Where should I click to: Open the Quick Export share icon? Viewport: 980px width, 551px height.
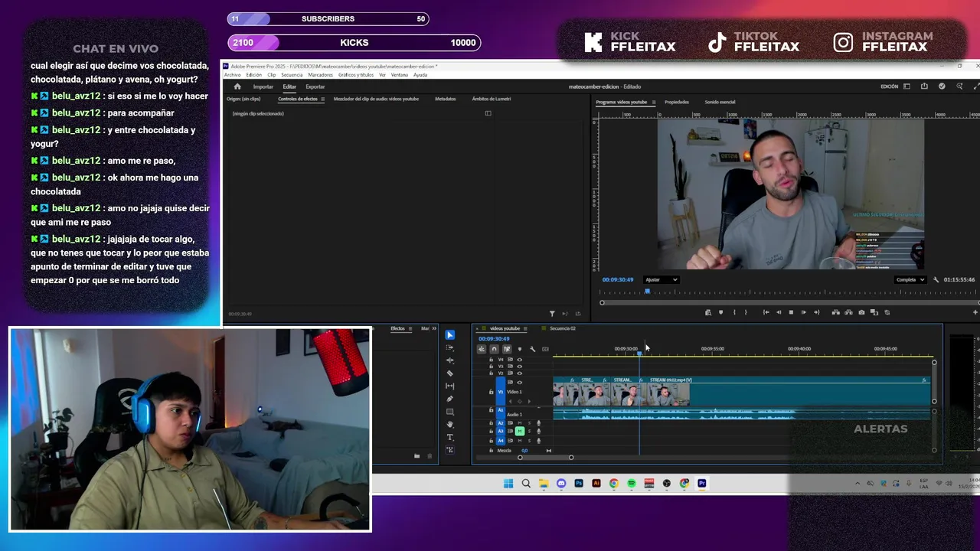point(924,86)
